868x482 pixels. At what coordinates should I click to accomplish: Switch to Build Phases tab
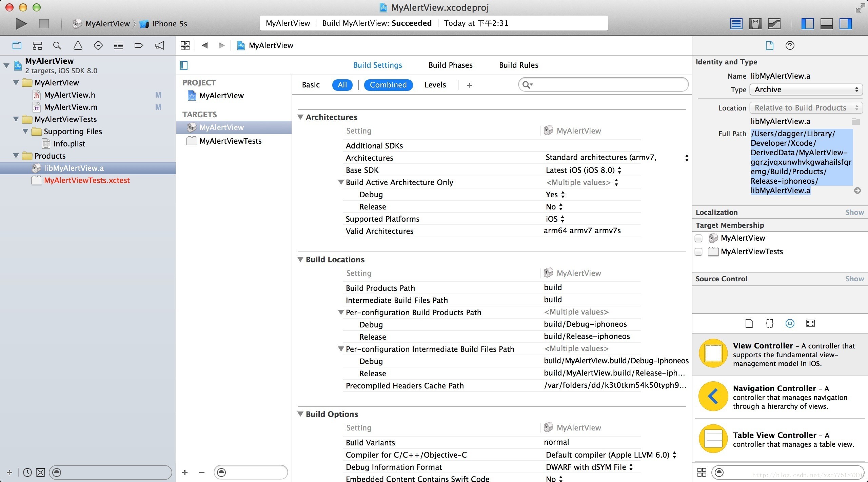pos(450,65)
